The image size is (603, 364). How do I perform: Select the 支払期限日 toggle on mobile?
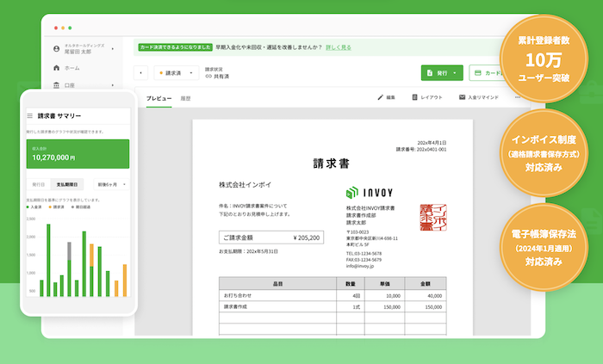pyautogui.click(x=67, y=185)
